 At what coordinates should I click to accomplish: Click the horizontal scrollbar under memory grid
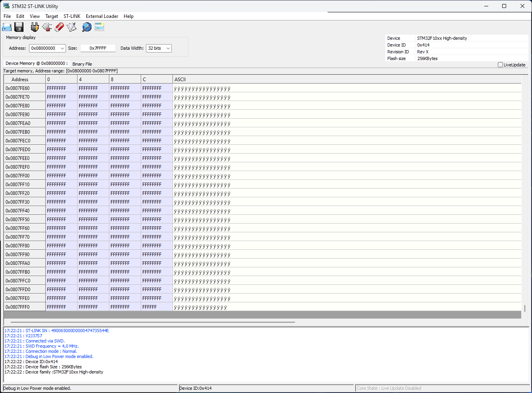click(153, 322)
